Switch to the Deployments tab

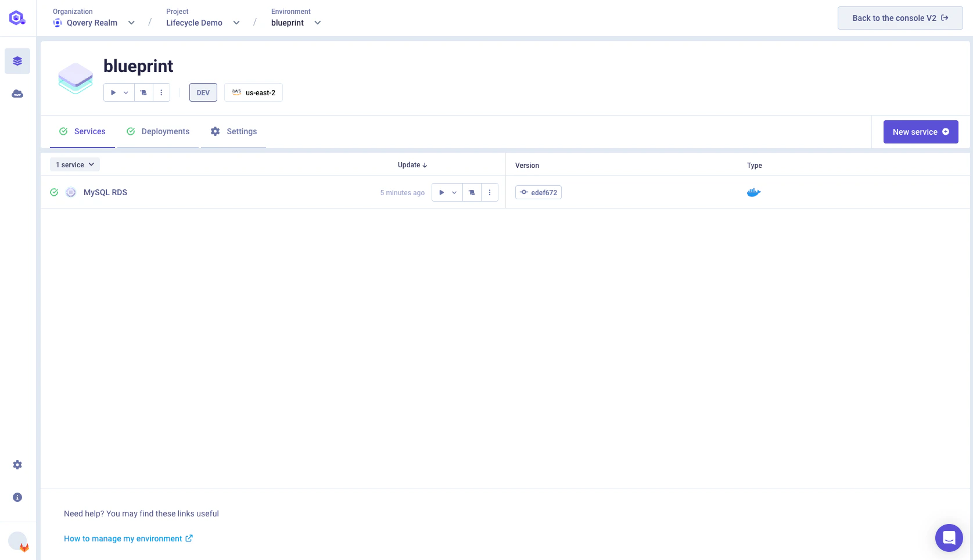coord(158,131)
